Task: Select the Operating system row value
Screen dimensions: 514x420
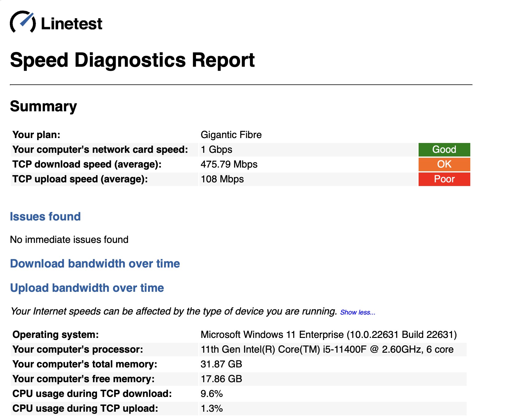Action: pos(329,335)
